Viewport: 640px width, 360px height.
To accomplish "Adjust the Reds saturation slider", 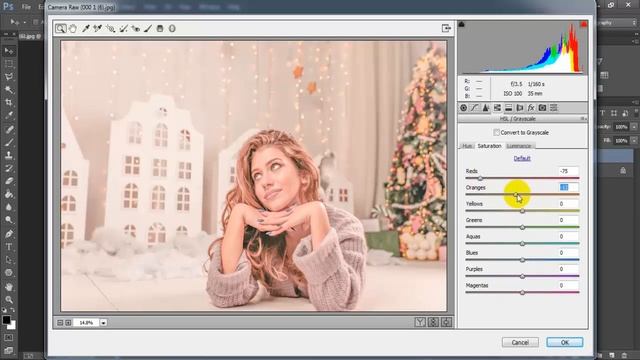I will point(480,178).
